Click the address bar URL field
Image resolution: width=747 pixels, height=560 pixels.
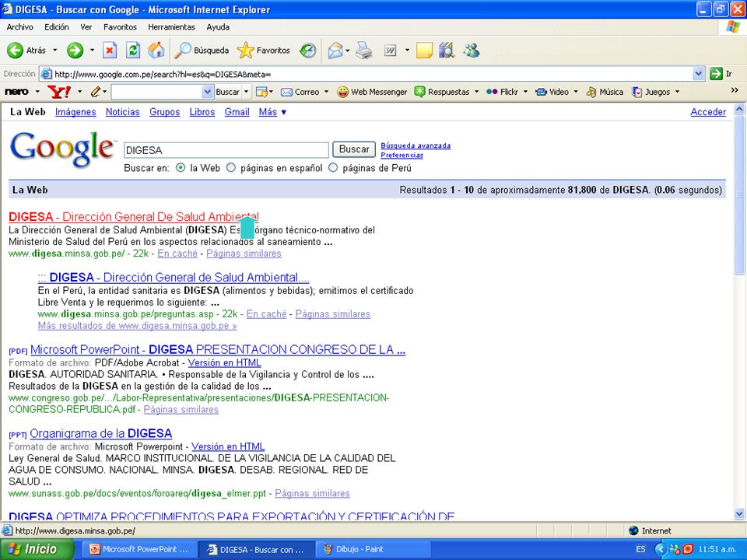pos(366,74)
